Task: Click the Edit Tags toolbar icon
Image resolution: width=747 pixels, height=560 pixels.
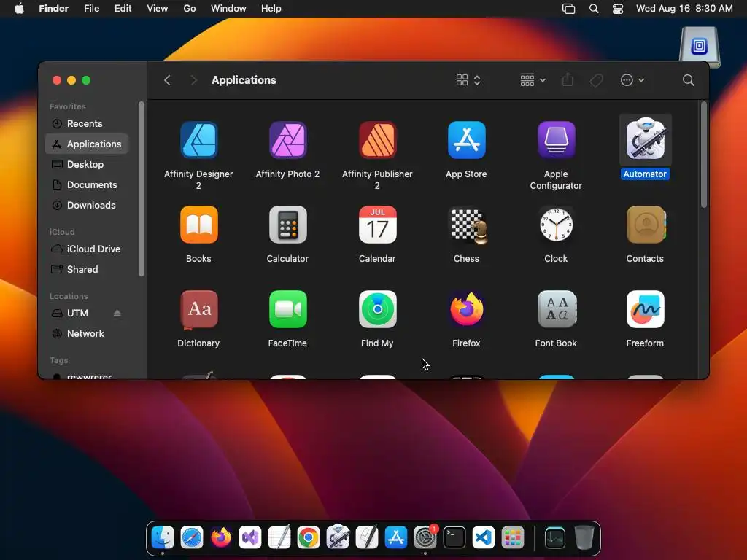Action: (596, 80)
